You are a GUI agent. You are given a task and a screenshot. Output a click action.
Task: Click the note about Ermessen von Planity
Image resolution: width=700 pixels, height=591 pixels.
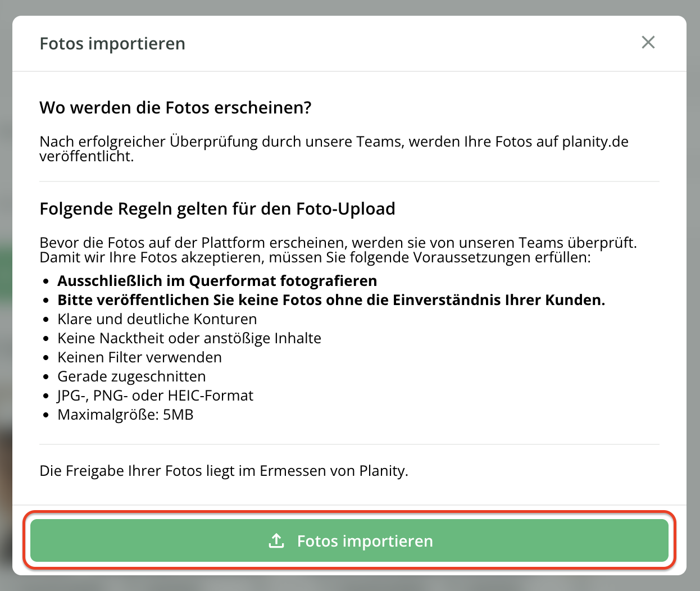pos(224,471)
